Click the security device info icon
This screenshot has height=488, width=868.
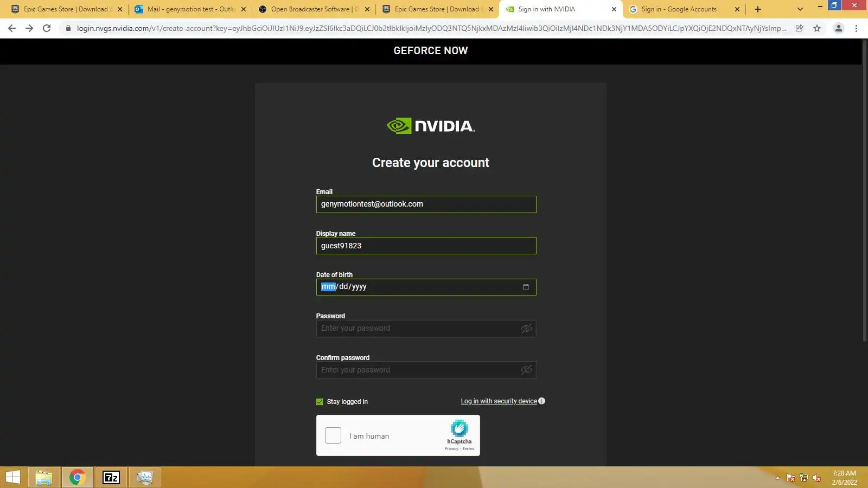(541, 401)
